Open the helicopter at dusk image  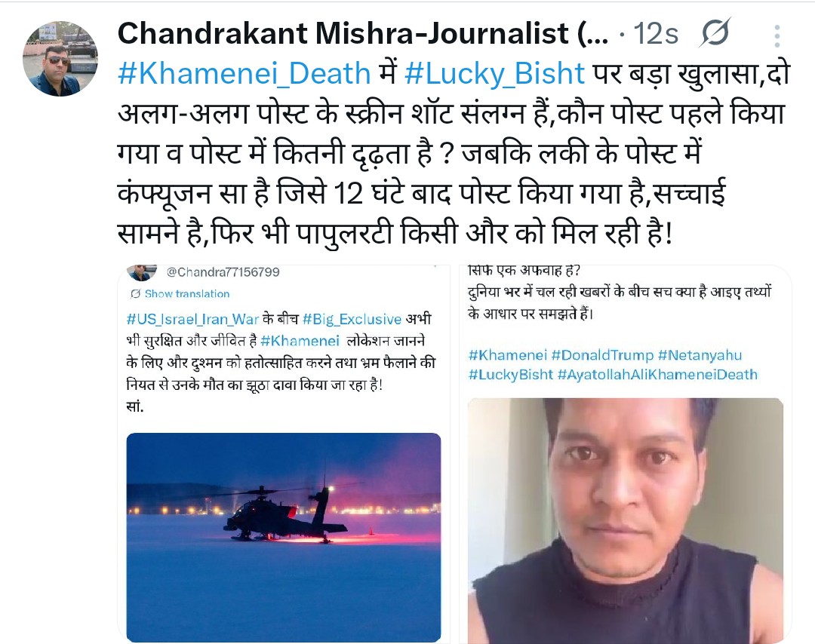coord(283,537)
